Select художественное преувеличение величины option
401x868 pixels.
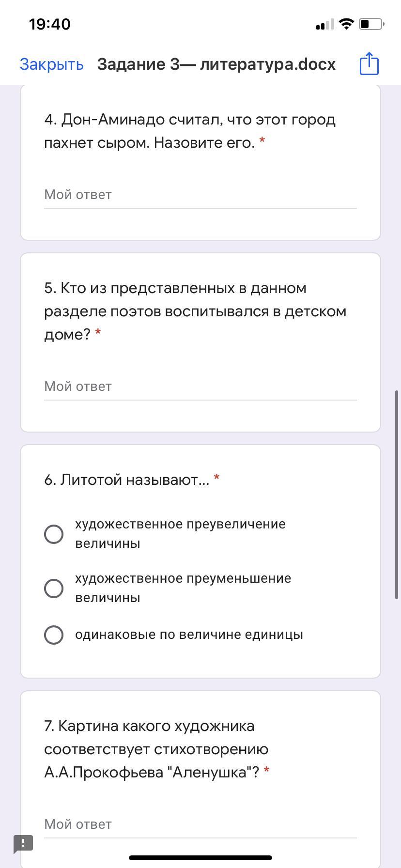click(54, 534)
